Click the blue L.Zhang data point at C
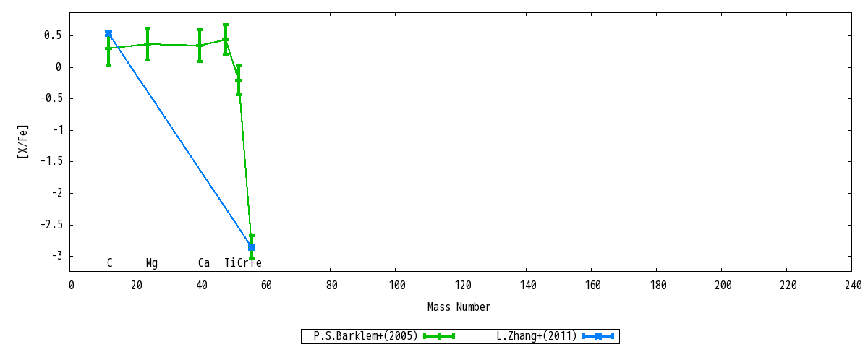 pyautogui.click(x=109, y=33)
